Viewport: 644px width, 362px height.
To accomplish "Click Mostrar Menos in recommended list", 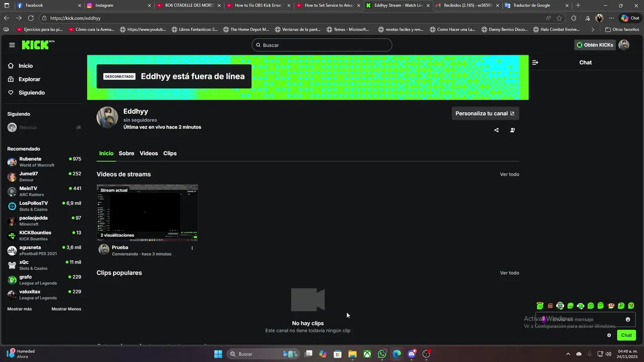I will (66, 309).
